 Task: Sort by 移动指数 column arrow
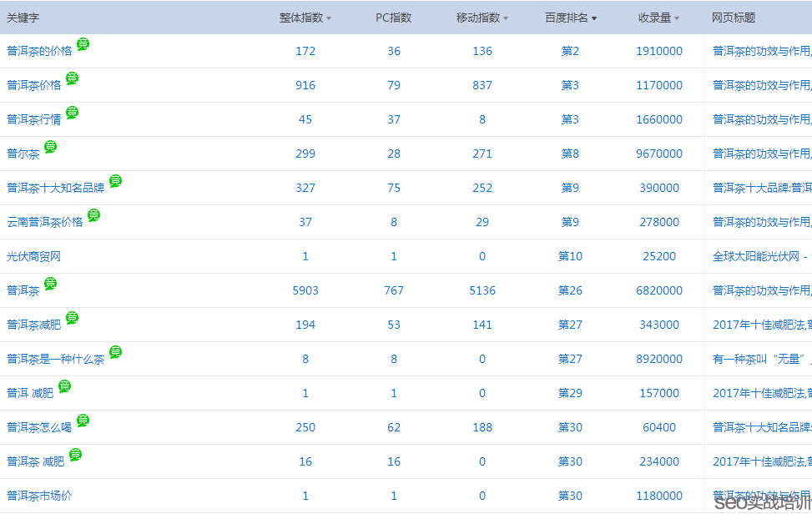506,18
